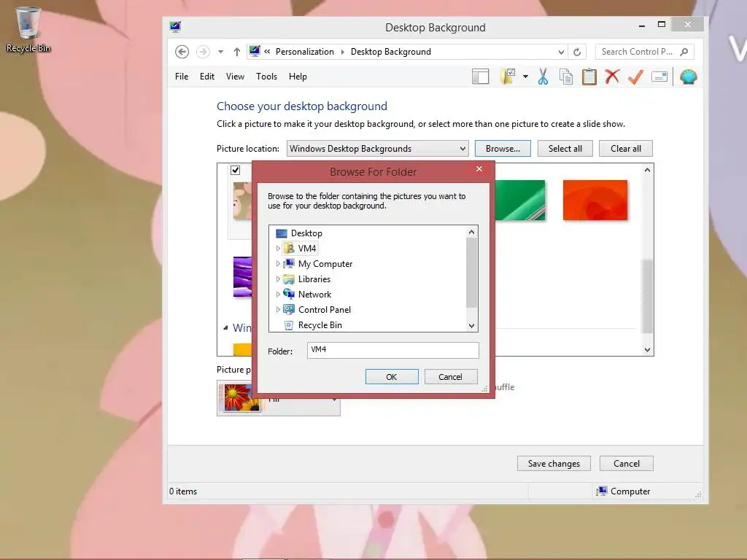Collapse the Windows group triangle
Viewport: 747px width, 560px height.
(225, 328)
